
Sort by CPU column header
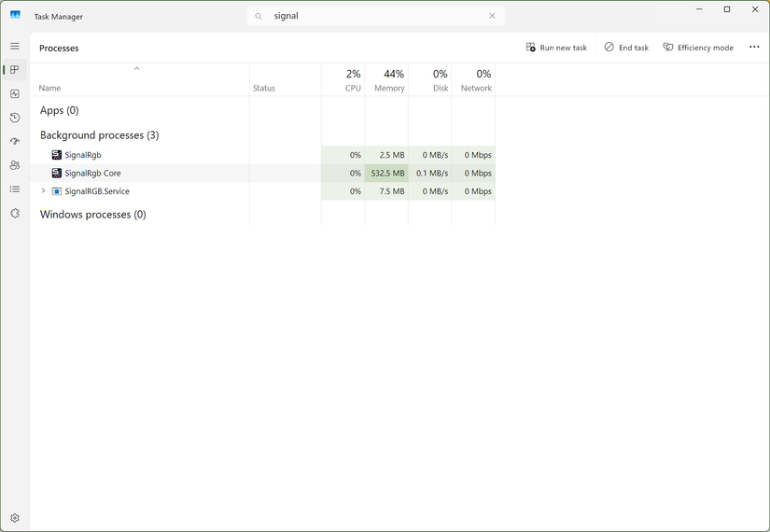pos(343,80)
